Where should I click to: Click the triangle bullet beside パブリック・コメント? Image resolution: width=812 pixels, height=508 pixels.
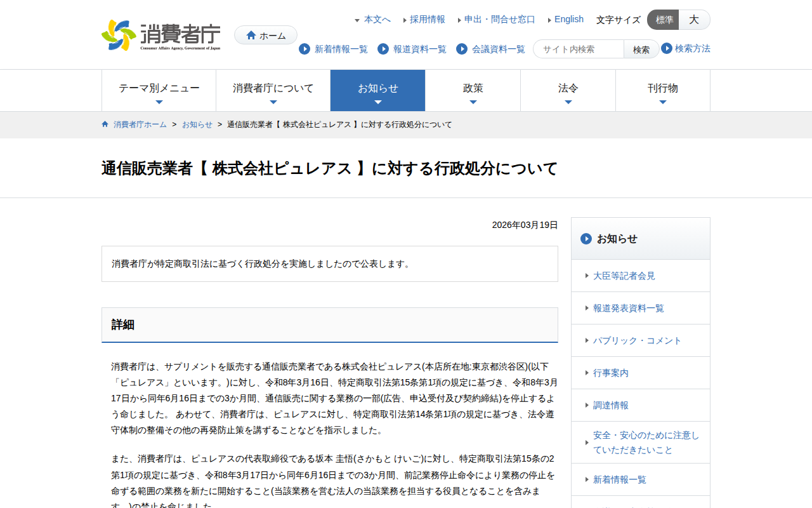587,340
